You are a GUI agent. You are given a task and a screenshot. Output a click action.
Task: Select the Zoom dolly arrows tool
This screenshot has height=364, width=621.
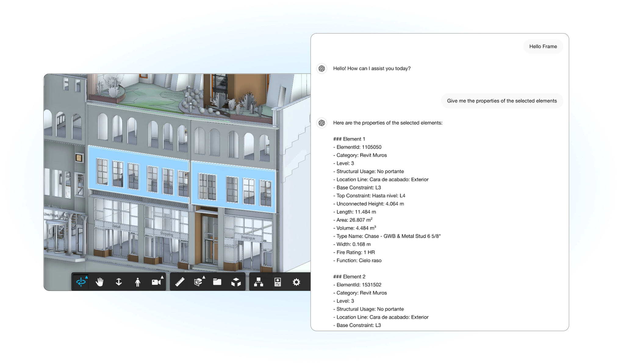coord(119,282)
